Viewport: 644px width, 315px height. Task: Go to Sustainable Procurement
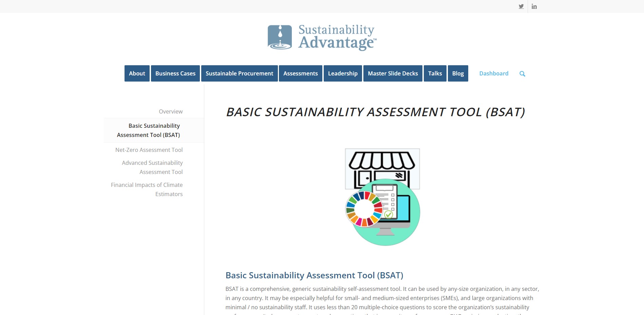pyautogui.click(x=240, y=73)
